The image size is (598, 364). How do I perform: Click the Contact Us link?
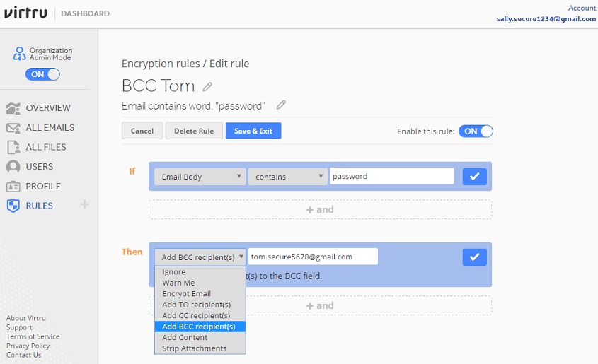23,355
